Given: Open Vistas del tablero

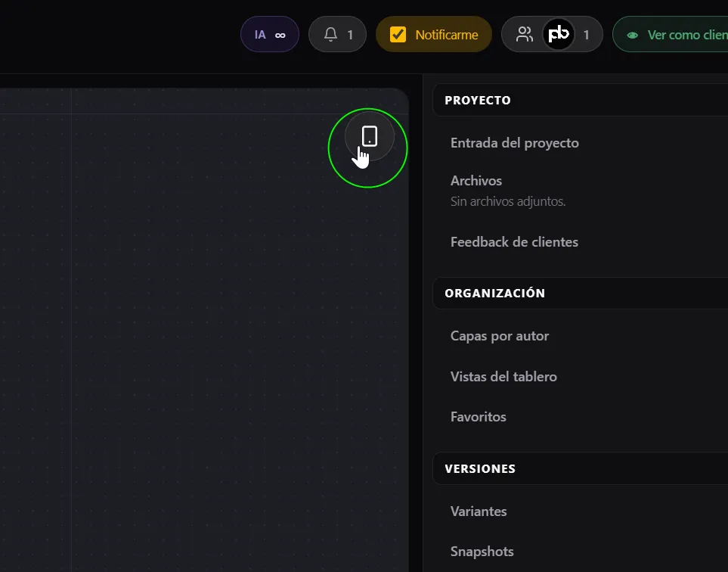Looking at the screenshot, I should coord(503,376).
